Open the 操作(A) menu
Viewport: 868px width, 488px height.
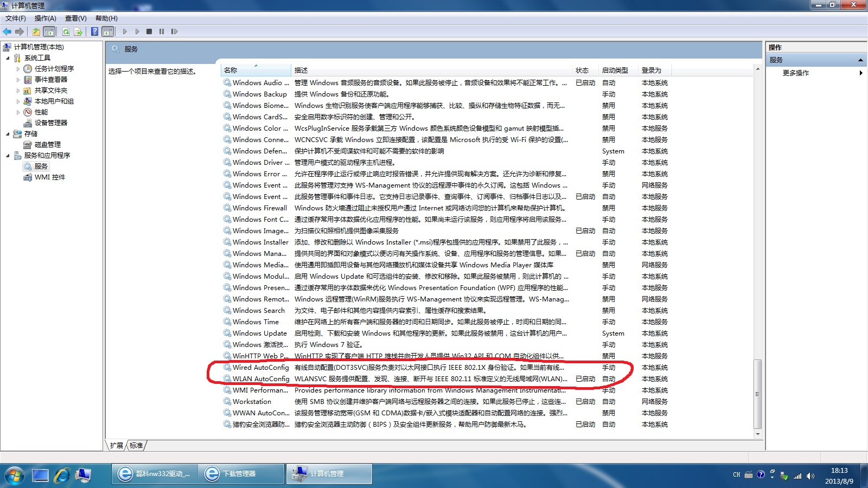46,18
